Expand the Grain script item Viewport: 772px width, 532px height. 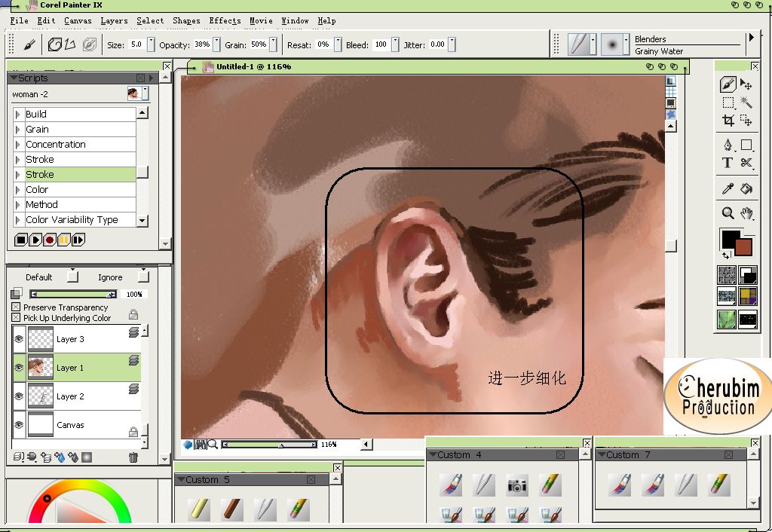tap(18, 130)
